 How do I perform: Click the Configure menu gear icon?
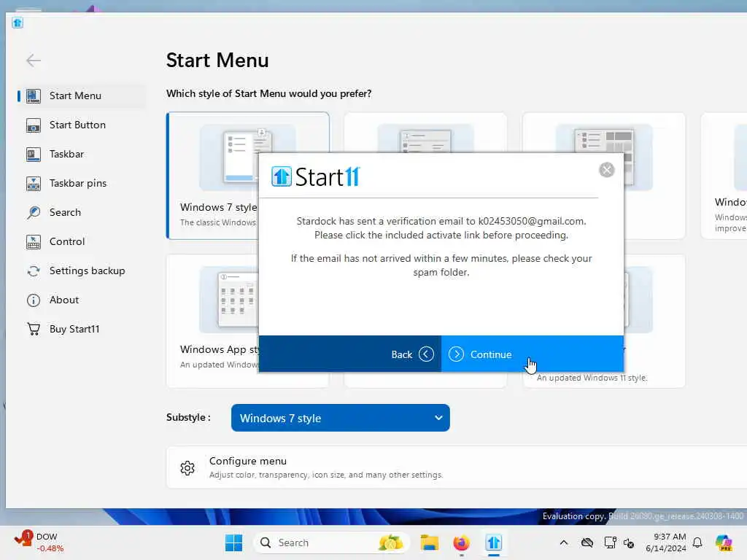pyautogui.click(x=187, y=468)
